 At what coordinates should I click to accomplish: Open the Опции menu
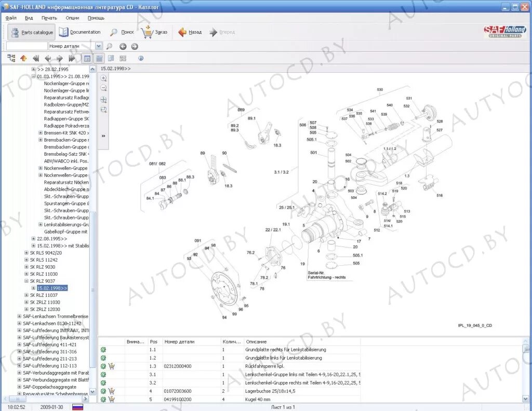pyautogui.click(x=72, y=18)
